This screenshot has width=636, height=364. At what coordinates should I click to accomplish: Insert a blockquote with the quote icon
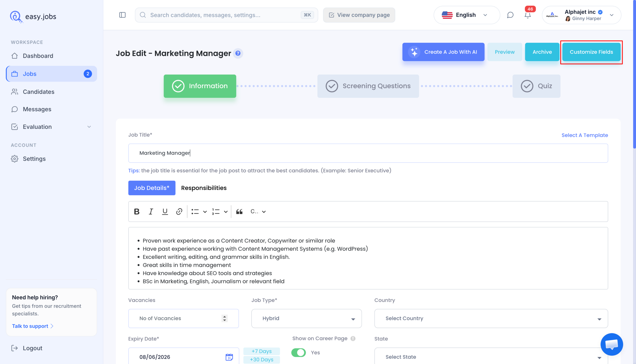(239, 212)
